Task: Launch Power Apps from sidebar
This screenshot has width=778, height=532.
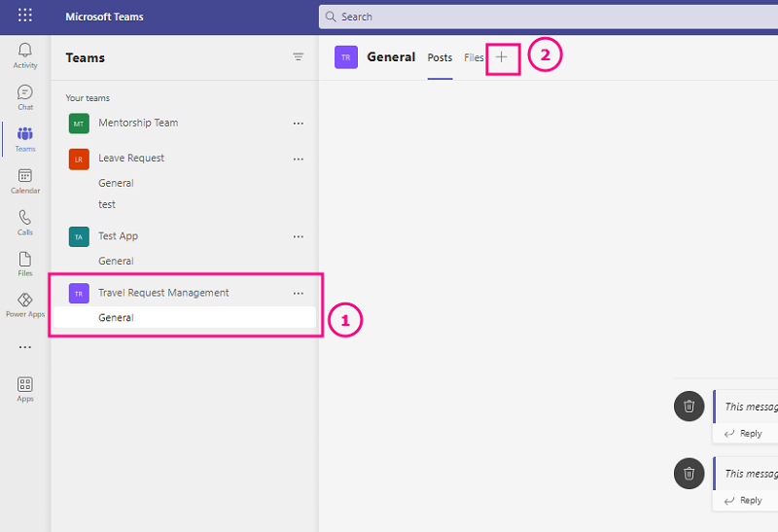Action: 25,304
